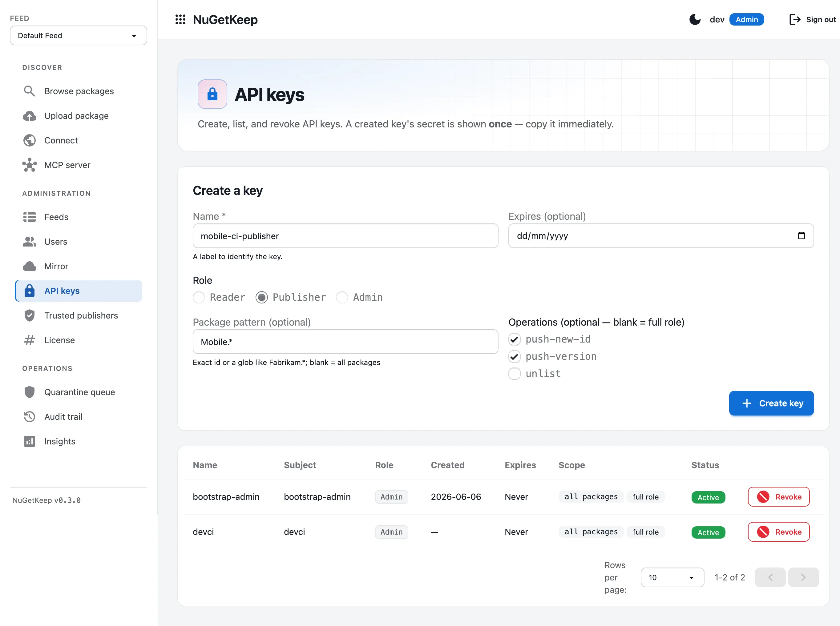Click the Admin badge next to dev
The image size is (840, 626).
pos(746,19)
